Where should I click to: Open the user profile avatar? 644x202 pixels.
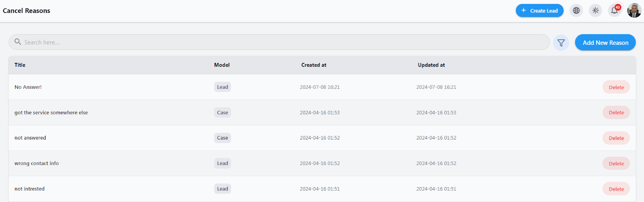tap(634, 10)
